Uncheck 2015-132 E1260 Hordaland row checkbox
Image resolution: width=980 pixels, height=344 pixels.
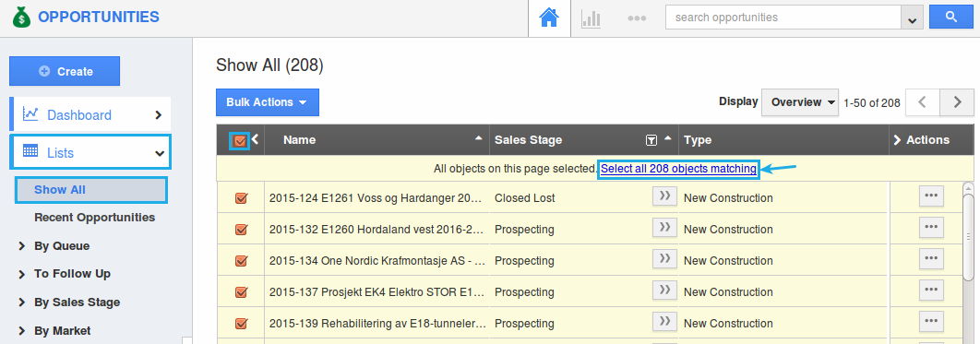pos(241,229)
